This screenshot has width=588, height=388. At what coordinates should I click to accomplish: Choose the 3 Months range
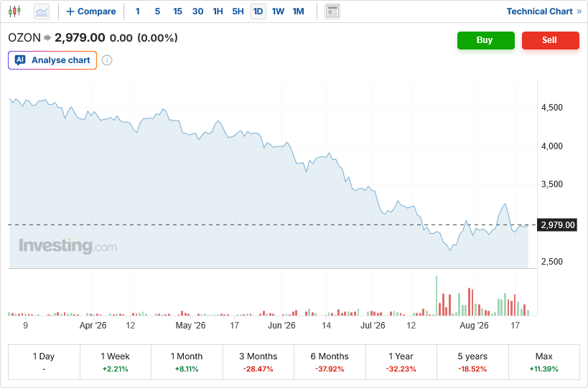tap(258, 362)
